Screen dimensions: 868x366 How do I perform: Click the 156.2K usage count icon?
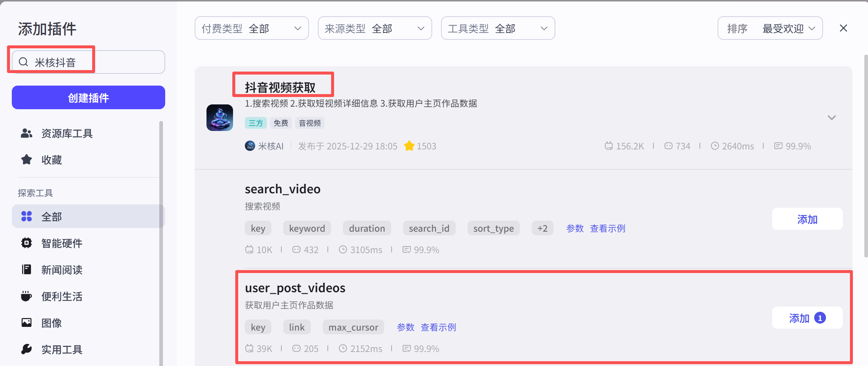[x=608, y=146]
